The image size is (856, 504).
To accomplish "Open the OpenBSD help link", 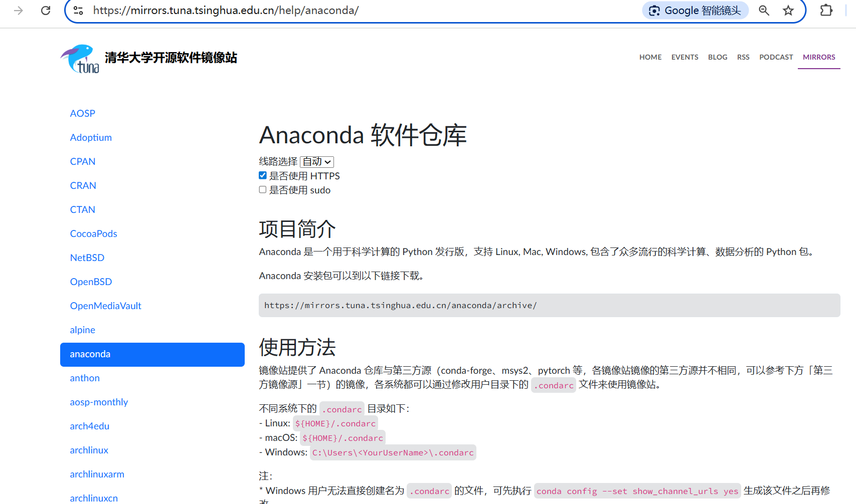I will click(x=91, y=282).
